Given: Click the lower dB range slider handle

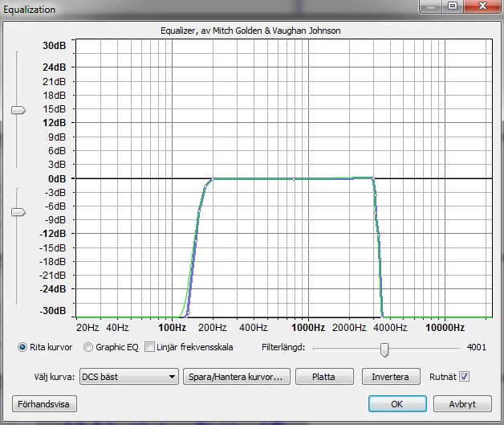Looking at the screenshot, I should tap(18, 212).
